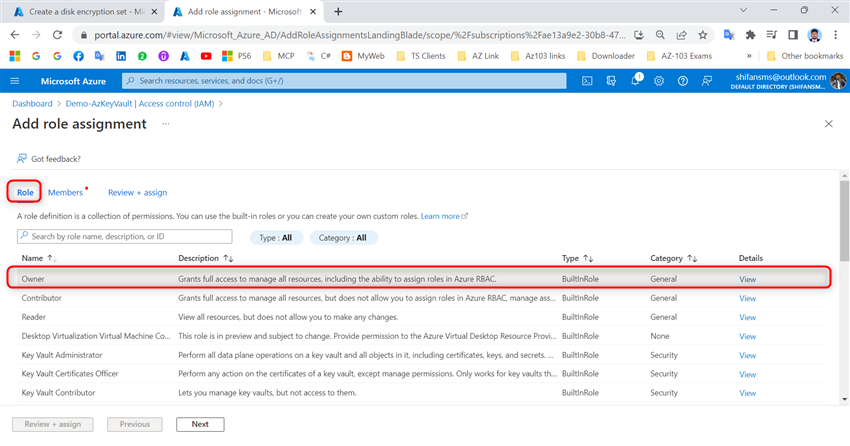View details of Key Vault Administrator role

point(747,355)
